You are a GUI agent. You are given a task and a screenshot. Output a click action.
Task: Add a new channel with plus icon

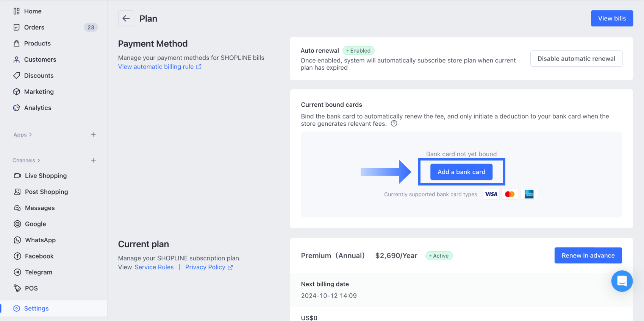tap(94, 160)
